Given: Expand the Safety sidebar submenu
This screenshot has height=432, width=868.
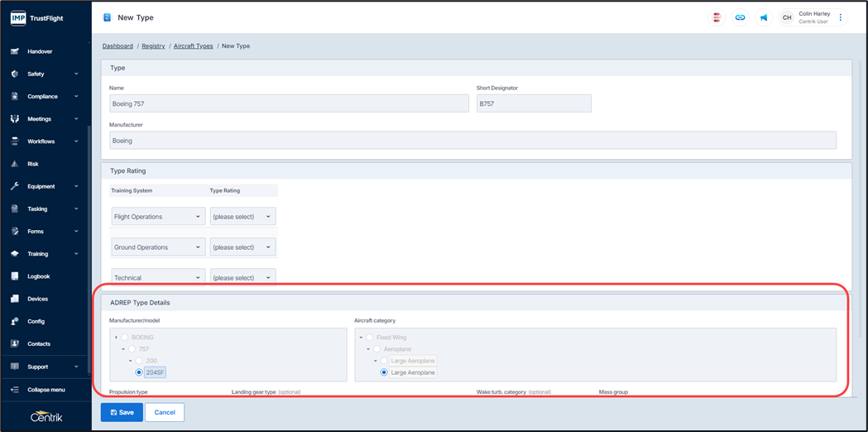Looking at the screenshot, I should tap(76, 74).
